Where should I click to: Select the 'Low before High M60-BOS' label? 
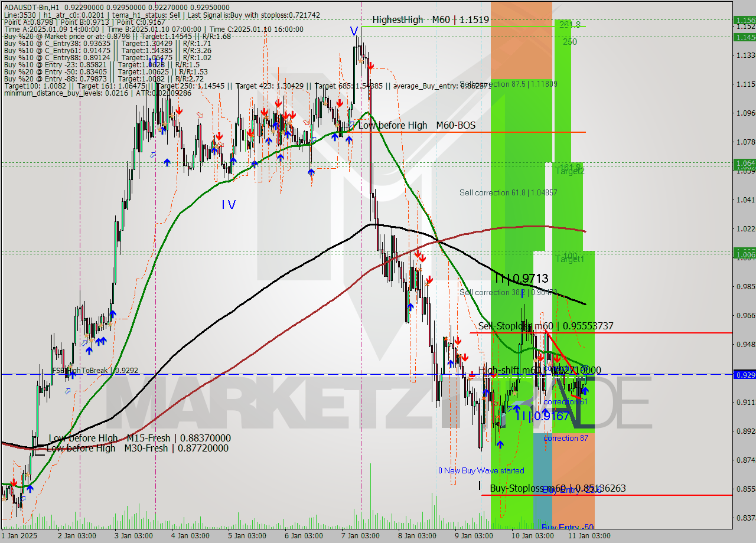(416, 125)
